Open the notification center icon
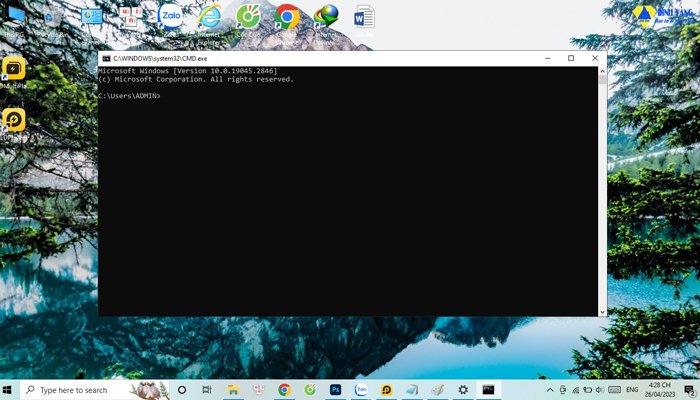 [689, 389]
